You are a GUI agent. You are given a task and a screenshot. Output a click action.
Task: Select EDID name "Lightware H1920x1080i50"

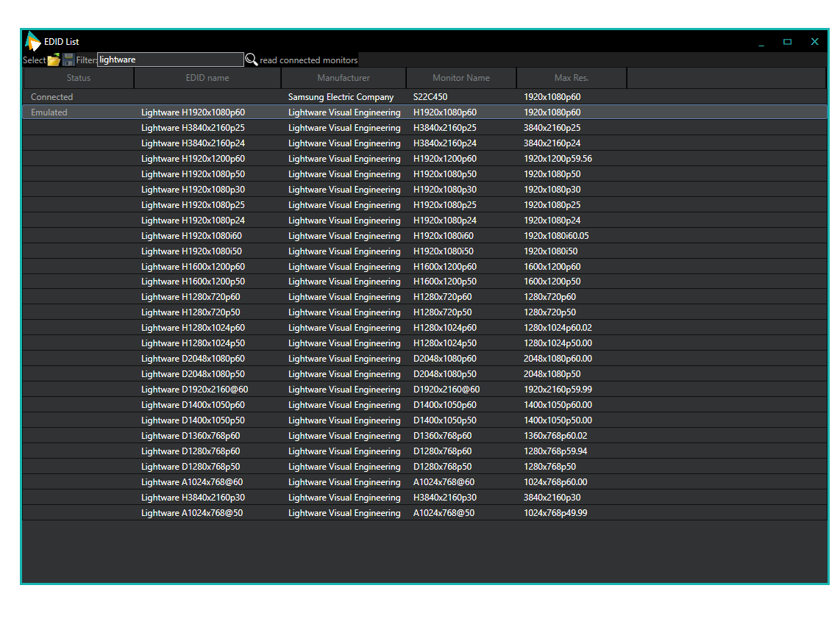(191, 251)
